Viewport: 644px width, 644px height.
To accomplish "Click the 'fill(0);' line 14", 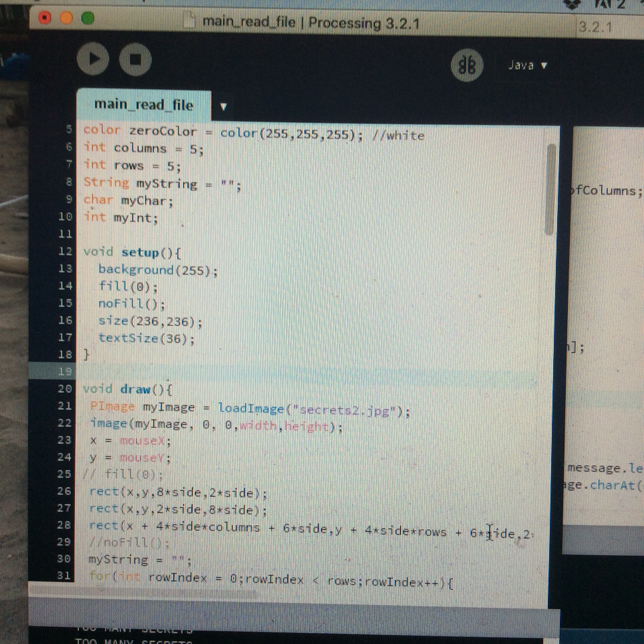I will (128, 287).
